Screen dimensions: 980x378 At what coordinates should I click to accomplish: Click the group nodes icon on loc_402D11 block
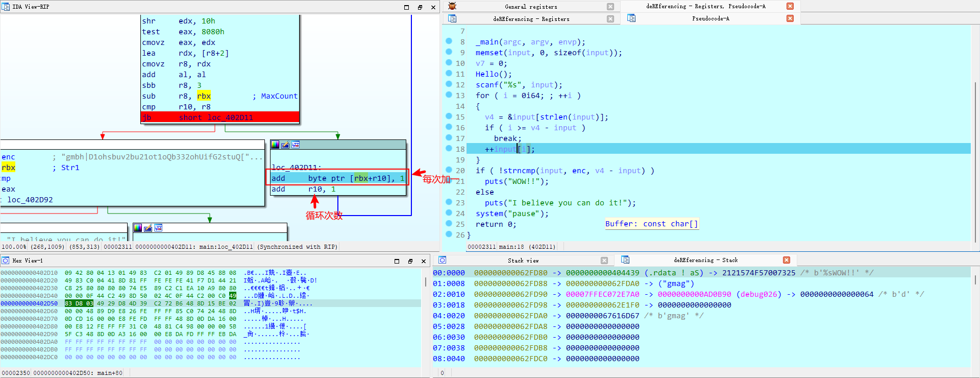tap(296, 145)
